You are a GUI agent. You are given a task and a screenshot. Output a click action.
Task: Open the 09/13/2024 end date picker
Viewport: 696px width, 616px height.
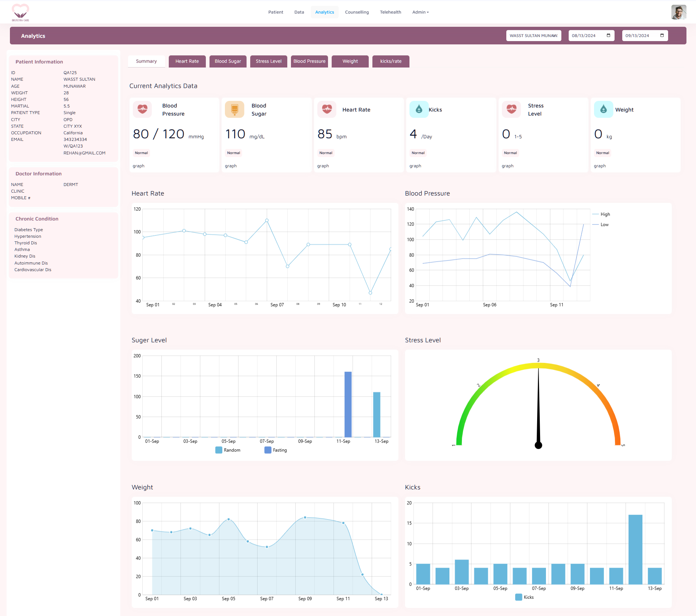point(662,36)
